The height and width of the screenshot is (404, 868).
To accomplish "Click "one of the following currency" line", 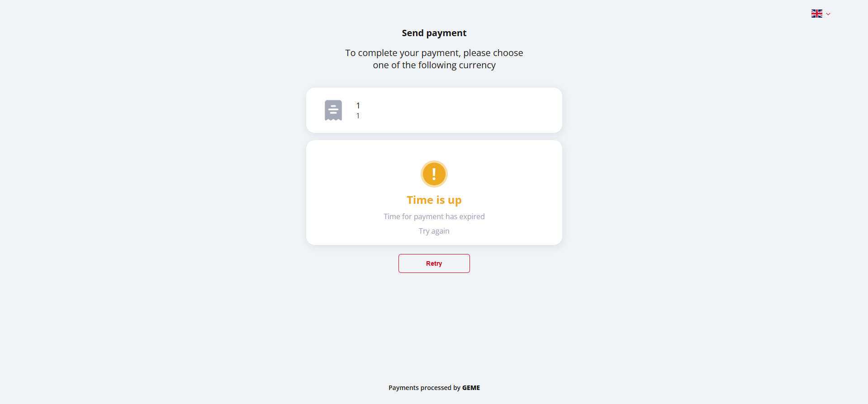I will (x=434, y=65).
